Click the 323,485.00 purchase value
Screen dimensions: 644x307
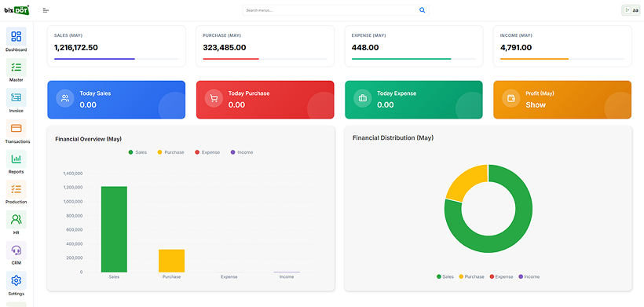coord(225,48)
